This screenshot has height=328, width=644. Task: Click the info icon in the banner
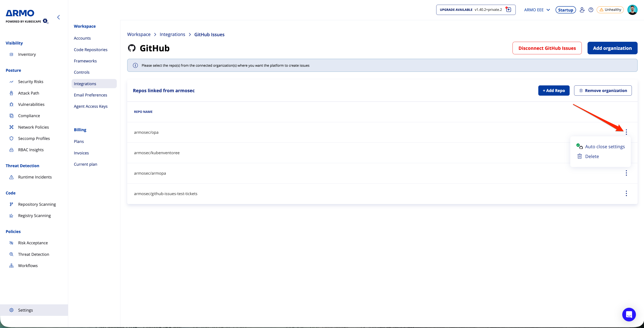click(x=135, y=65)
